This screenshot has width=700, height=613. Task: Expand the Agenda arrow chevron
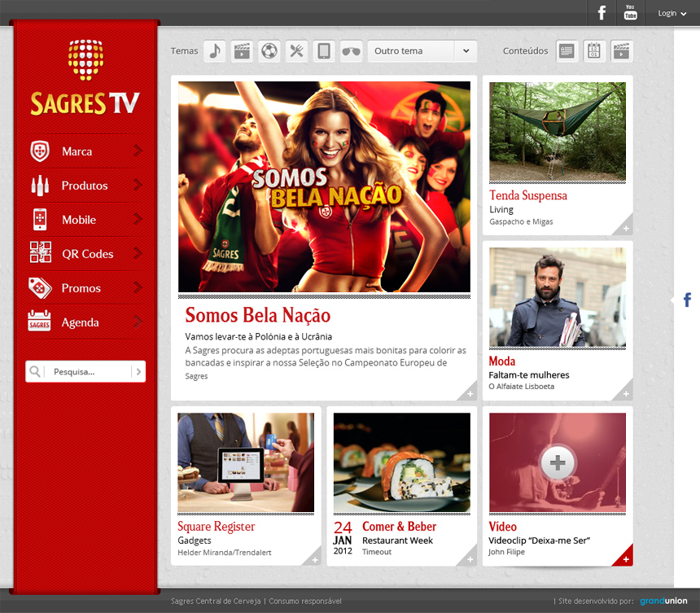pyautogui.click(x=138, y=322)
